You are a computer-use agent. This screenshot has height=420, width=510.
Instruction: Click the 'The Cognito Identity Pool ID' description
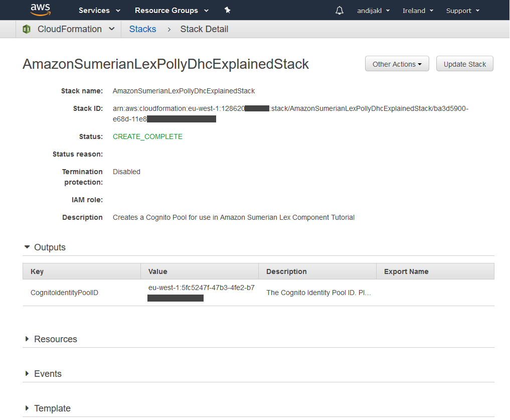pos(318,293)
